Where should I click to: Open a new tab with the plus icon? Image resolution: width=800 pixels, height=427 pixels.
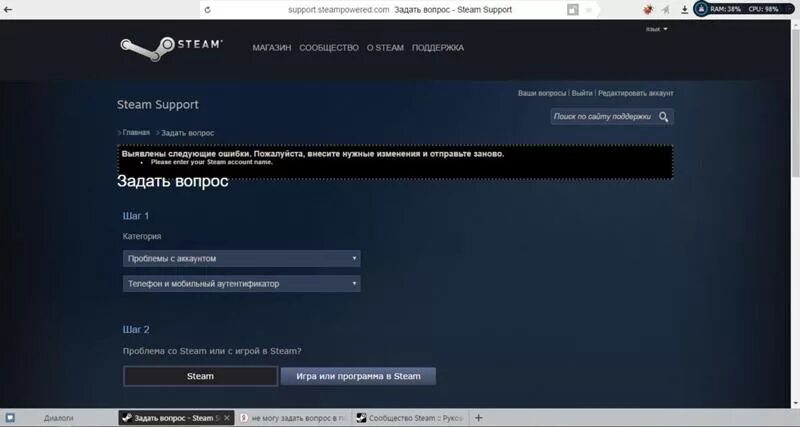pos(478,418)
